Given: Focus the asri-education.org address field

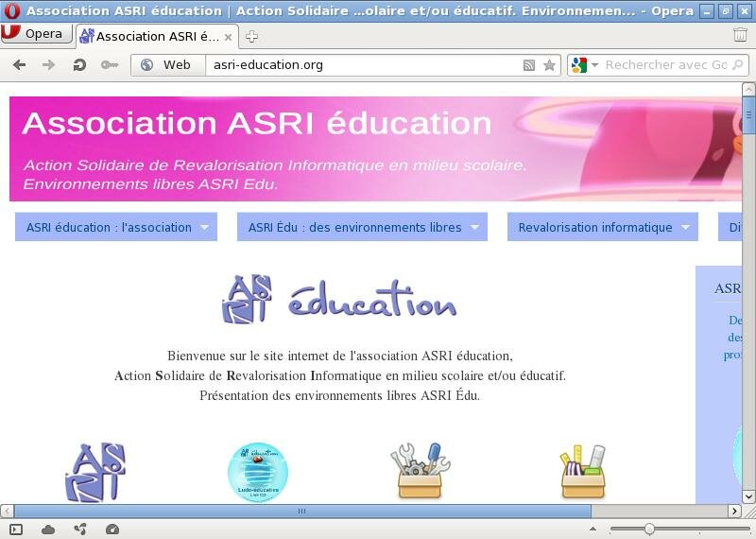Looking at the screenshot, I should click(x=362, y=64).
